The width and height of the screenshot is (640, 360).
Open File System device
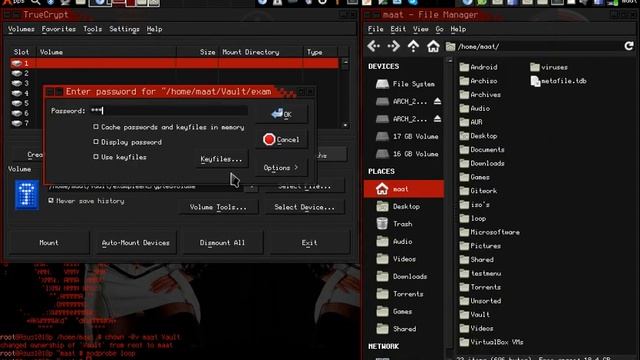coord(404,84)
